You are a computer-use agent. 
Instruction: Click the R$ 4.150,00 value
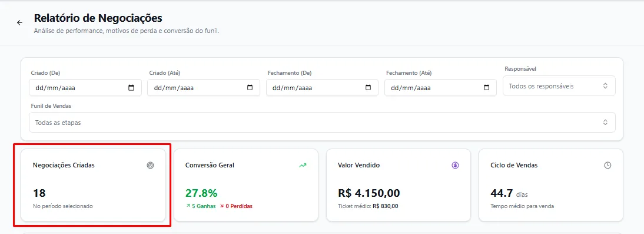[x=369, y=193]
